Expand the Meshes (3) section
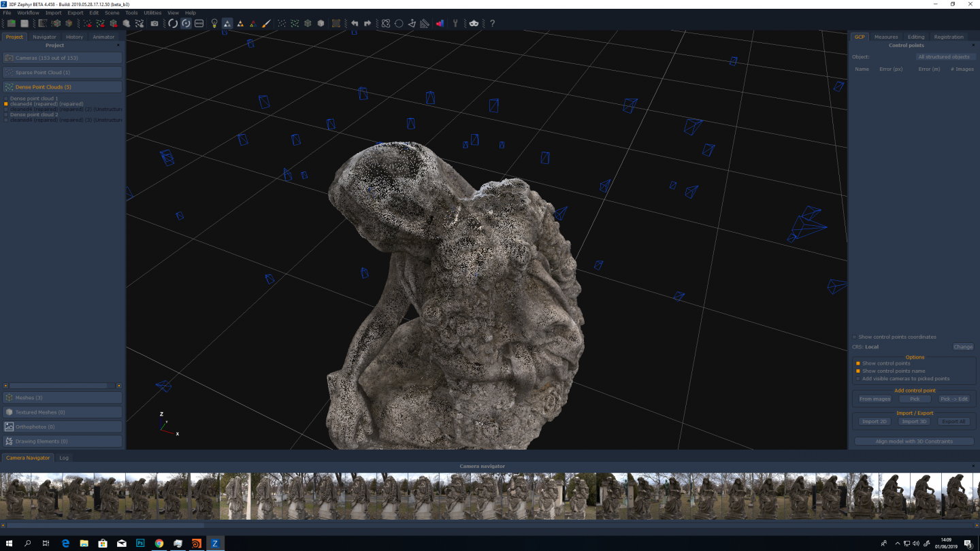The height and width of the screenshot is (551, 980). point(63,398)
